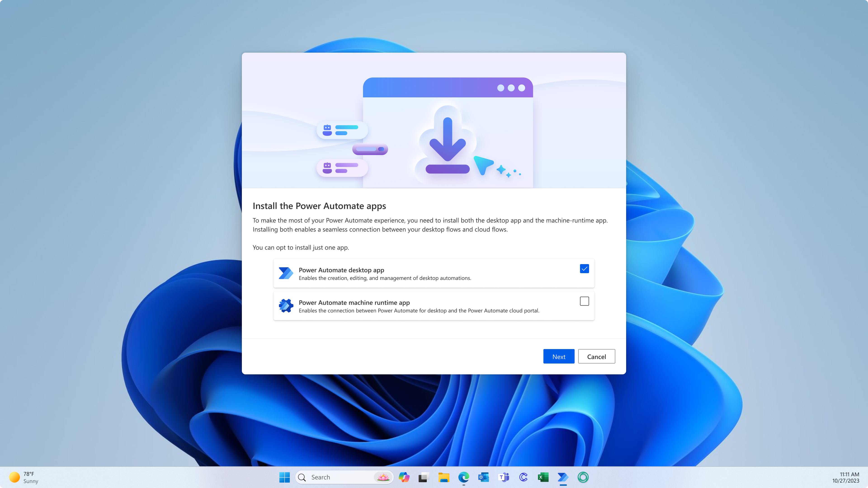The image size is (868, 488).
Task: Open Copilot from the taskbar
Action: tap(404, 477)
